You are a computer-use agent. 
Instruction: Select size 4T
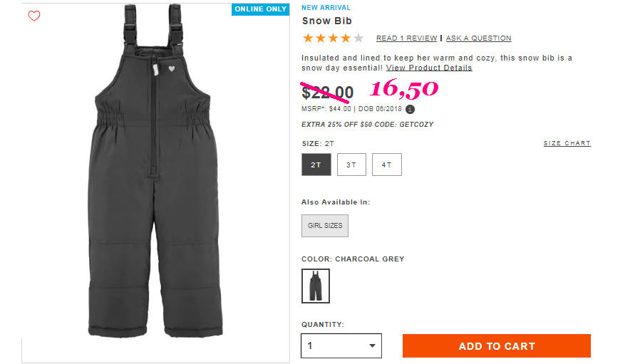click(387, 165)
